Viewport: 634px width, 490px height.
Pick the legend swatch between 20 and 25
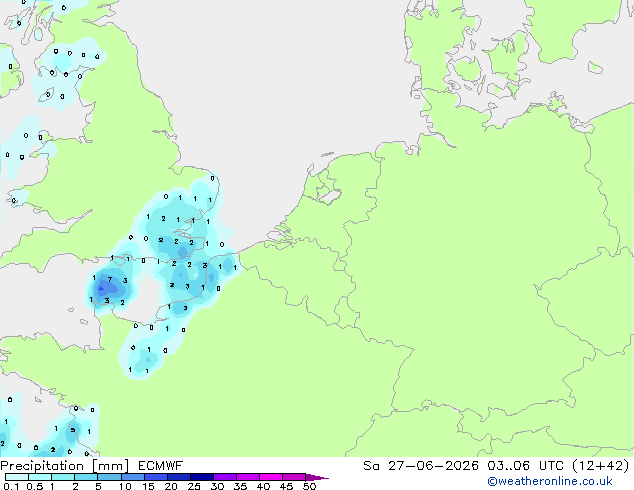178,477
